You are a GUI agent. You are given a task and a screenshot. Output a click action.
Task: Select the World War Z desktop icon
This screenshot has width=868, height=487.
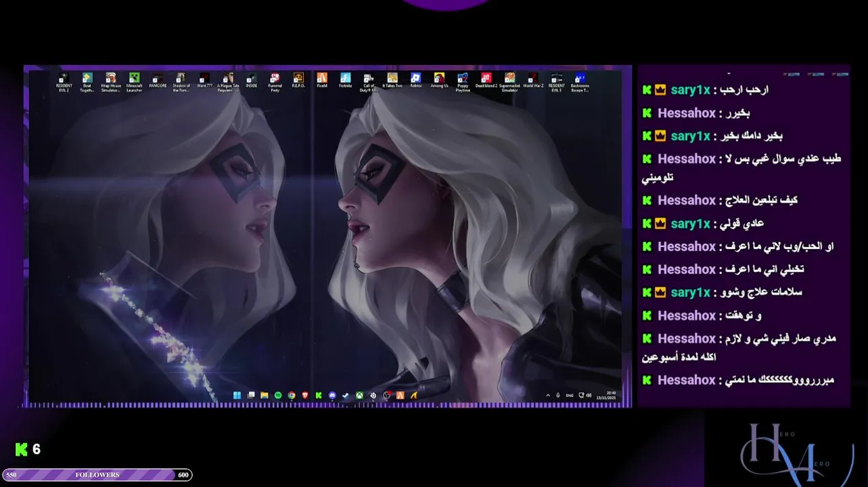[x=533, y=80]
